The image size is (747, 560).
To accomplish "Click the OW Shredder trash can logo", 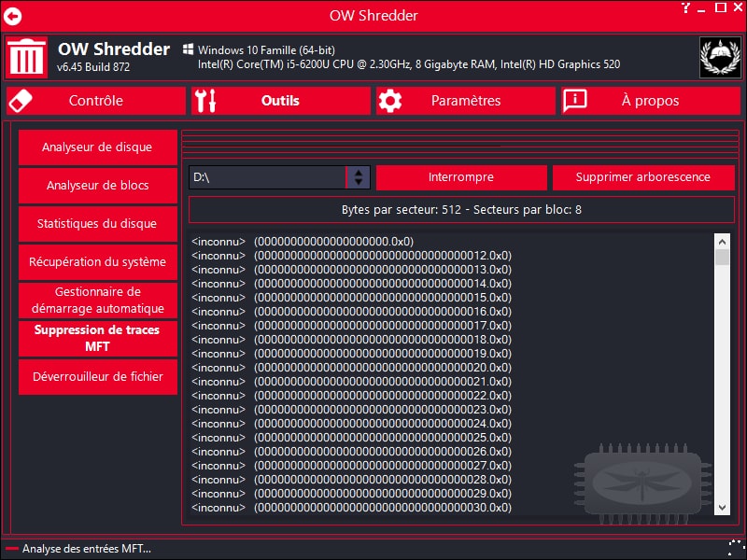I will [x=26, y=57].
